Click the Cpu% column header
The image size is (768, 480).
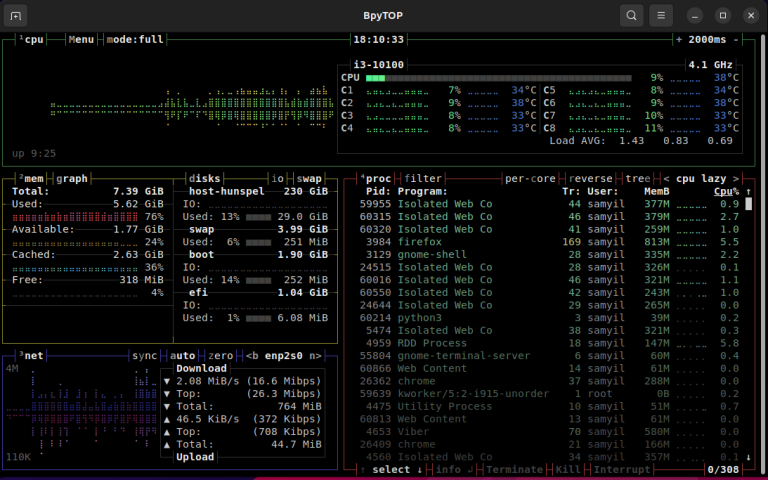tap(726, 192)
